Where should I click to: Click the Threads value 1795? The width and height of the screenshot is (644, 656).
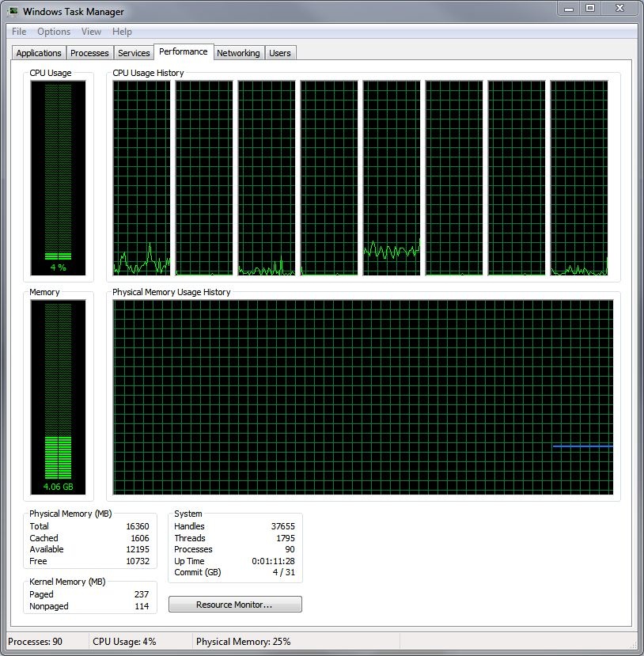click(286, 538)
